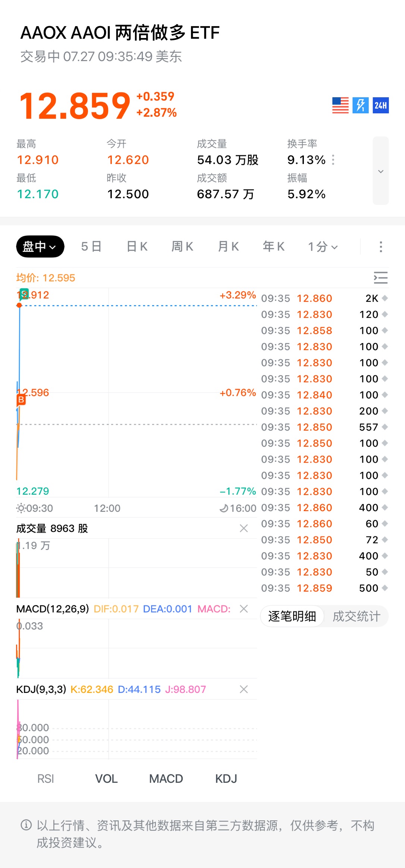405x868 pixels.
Task: Tap the 最低 12.170 value
Action: 38,194
